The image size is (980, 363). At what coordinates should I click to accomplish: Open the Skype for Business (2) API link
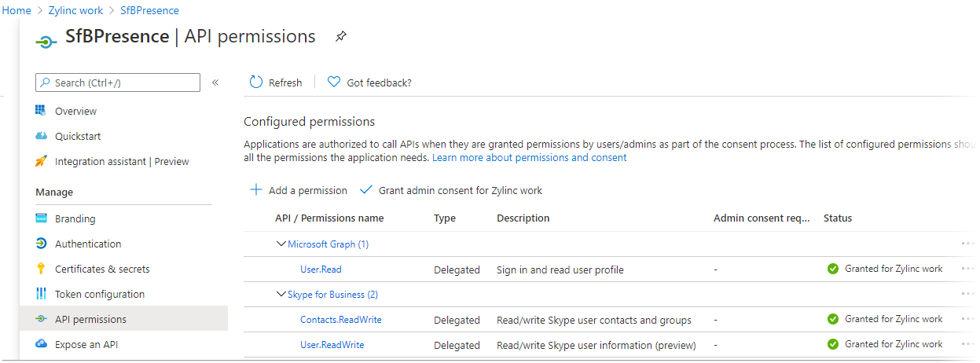pos(332,295)
